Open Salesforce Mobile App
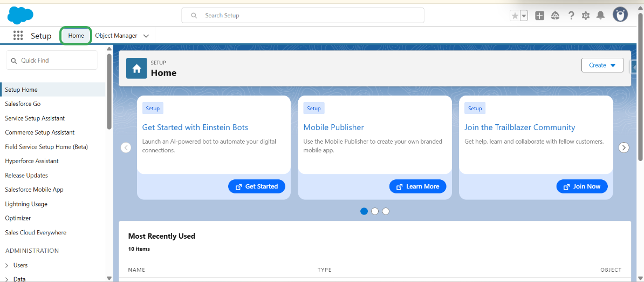This screenshot has width=644, height=282. (34, 190)
